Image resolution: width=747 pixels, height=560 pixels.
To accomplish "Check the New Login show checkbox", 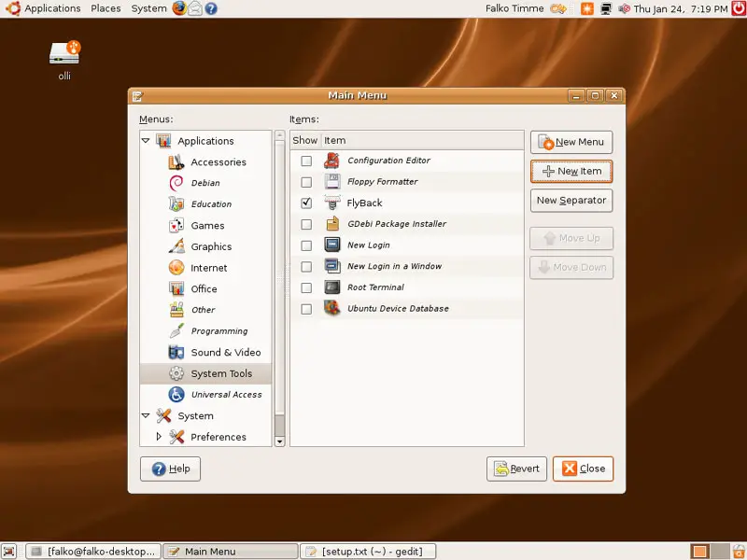I will pos(306,245).
